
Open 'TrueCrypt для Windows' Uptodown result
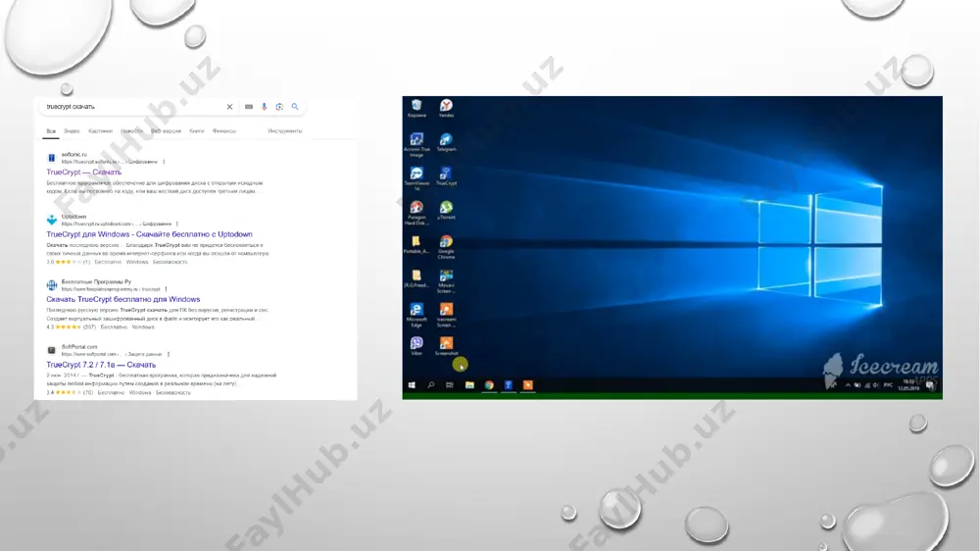pos(149,234)
